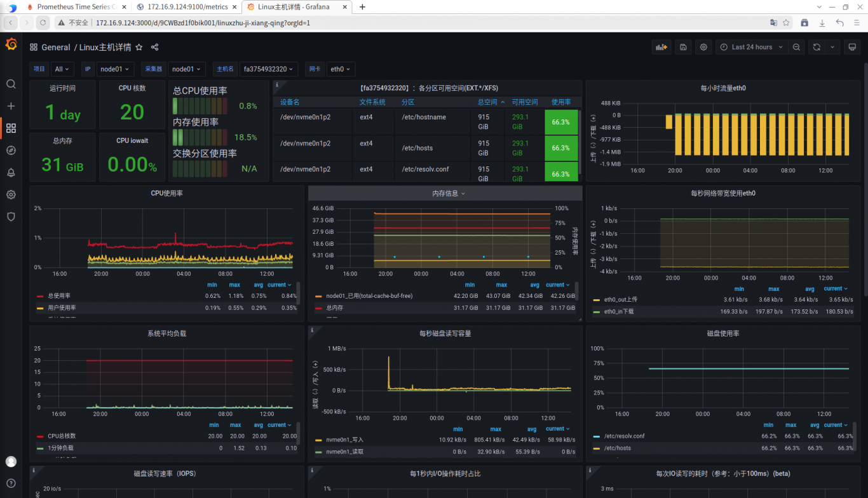The height and width of the screenshot is (498, 868).
Task: Toggle 1分钟负载 series in legend
Action: pyautogui.click(x=60, y=448)
